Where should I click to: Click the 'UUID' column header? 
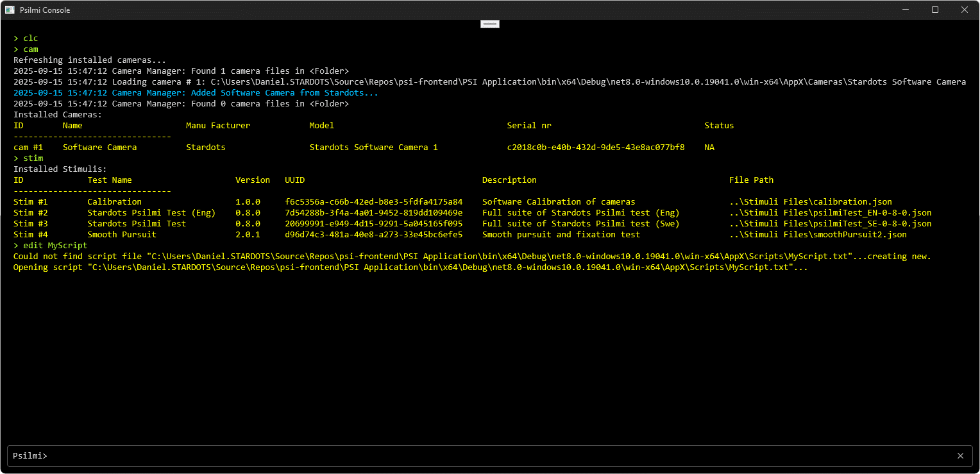294,180
